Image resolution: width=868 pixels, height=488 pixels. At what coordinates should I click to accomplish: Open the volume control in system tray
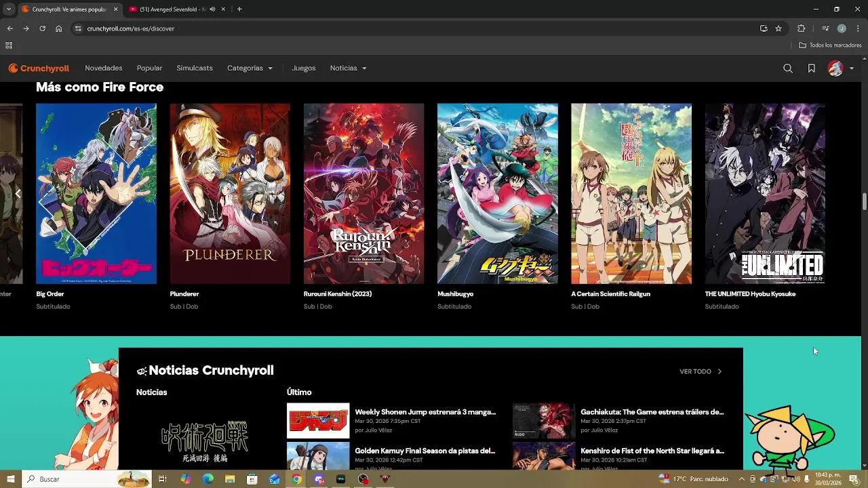tap(795, 479)
